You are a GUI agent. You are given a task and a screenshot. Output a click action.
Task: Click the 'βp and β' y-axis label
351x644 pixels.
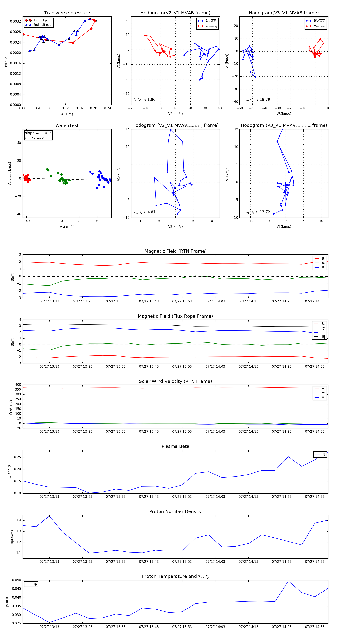(9, 472)
